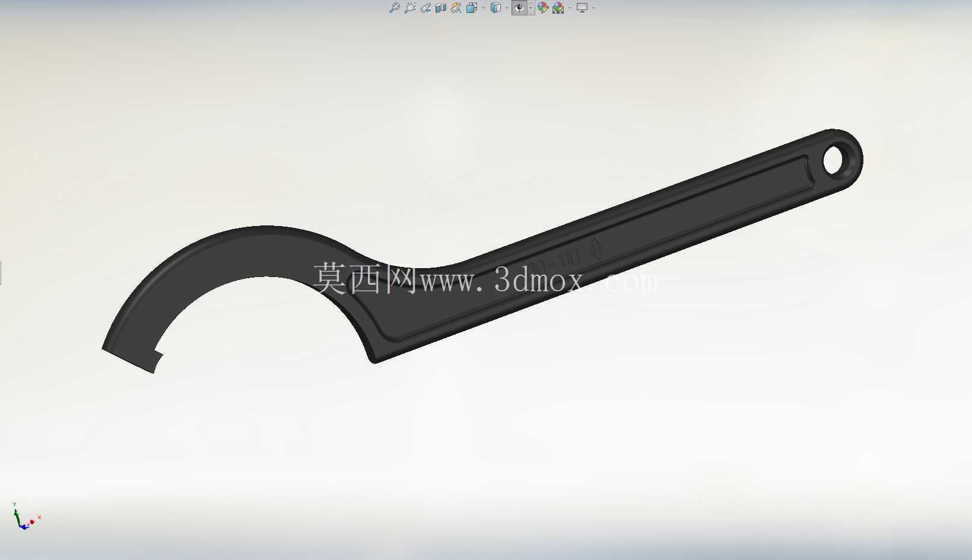Expand the Hide/Show Items dropdown arrow
972x560 pixels.
pos(531,8)
